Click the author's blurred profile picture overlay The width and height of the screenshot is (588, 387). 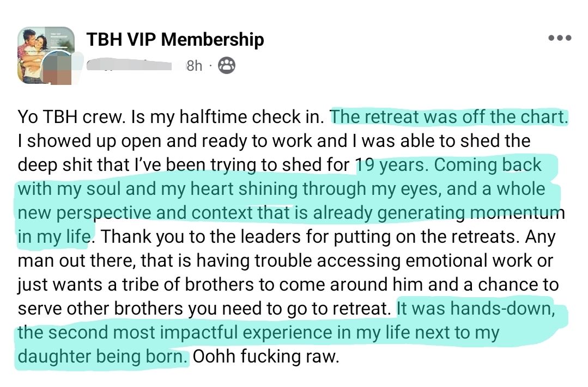pos(60,67)
